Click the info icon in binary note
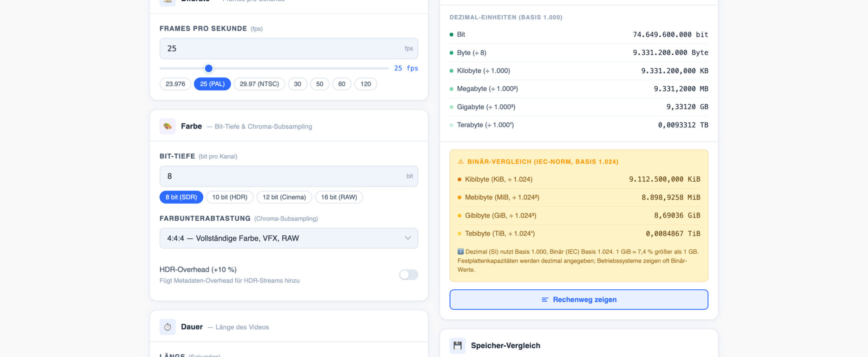 pos(460,252)
